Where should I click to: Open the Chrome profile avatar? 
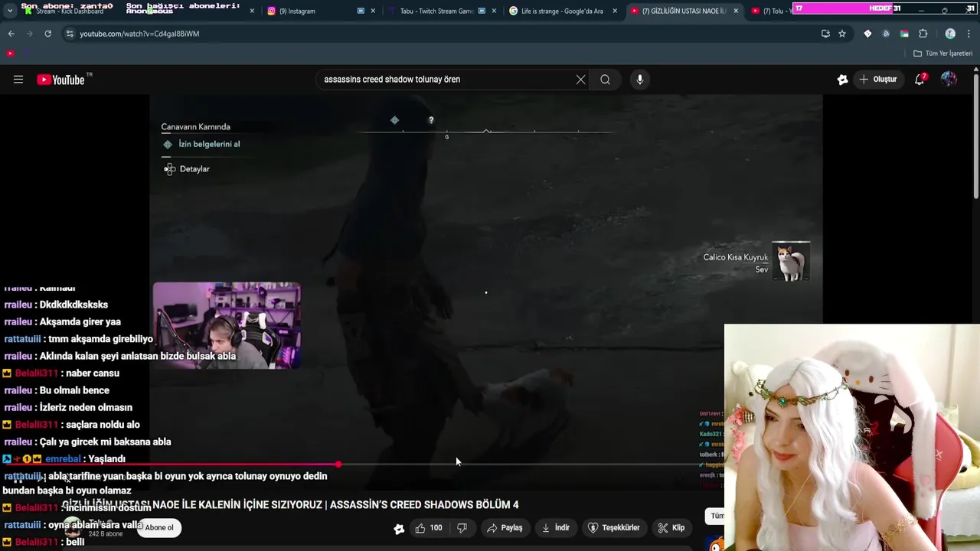(950, 34)
